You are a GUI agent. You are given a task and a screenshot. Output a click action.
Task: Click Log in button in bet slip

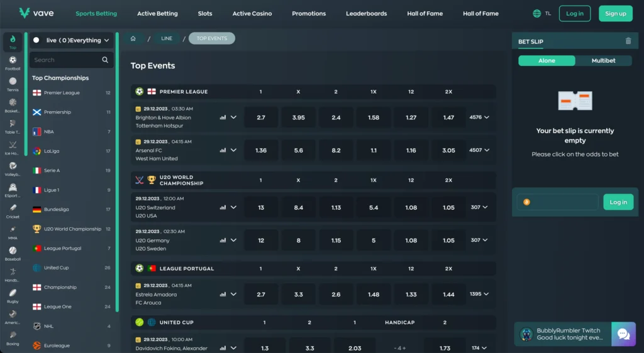(x=618, y=202)
